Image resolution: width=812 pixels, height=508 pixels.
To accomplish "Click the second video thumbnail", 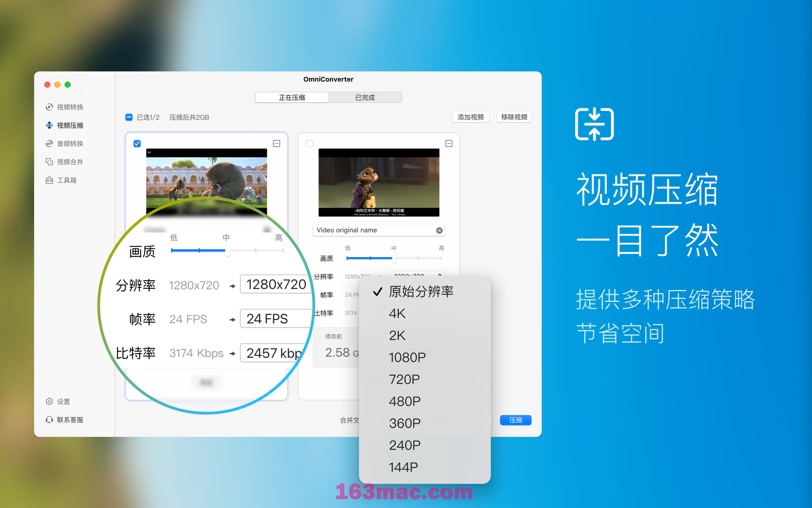I will click(379, 183).
